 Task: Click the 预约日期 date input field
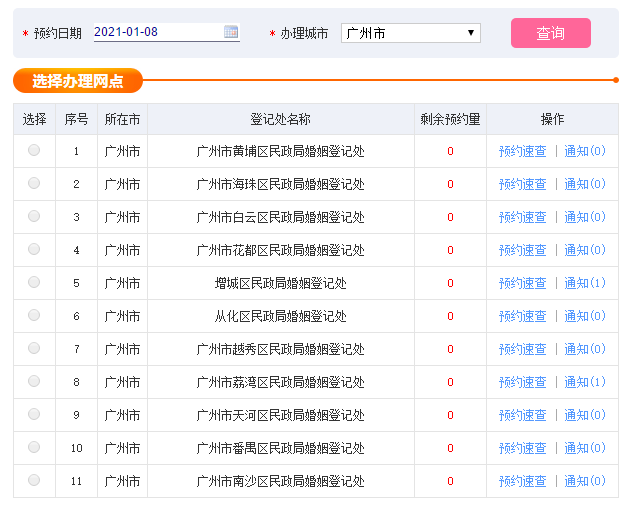[x=167, y=32]
